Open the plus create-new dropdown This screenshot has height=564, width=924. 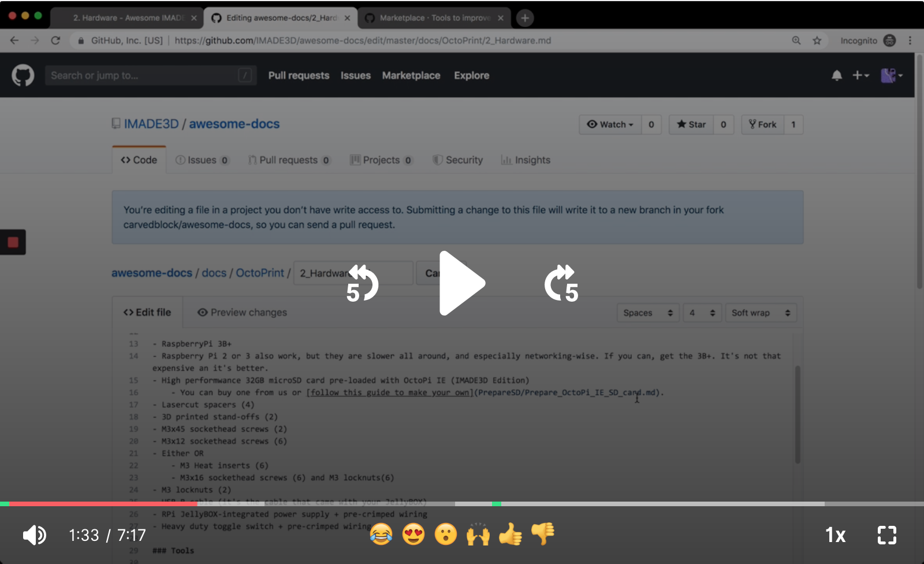point(860,76)
